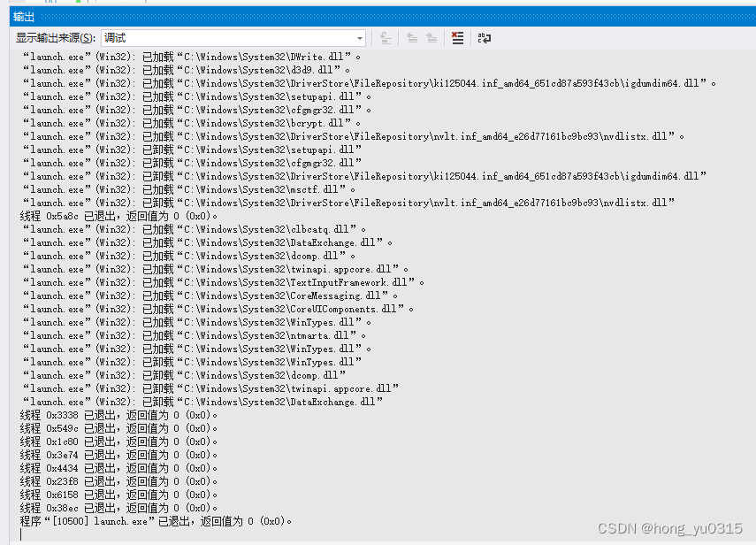Select the line loading d3d9.dll
756x545 pixels.
(x=186, y=71)
